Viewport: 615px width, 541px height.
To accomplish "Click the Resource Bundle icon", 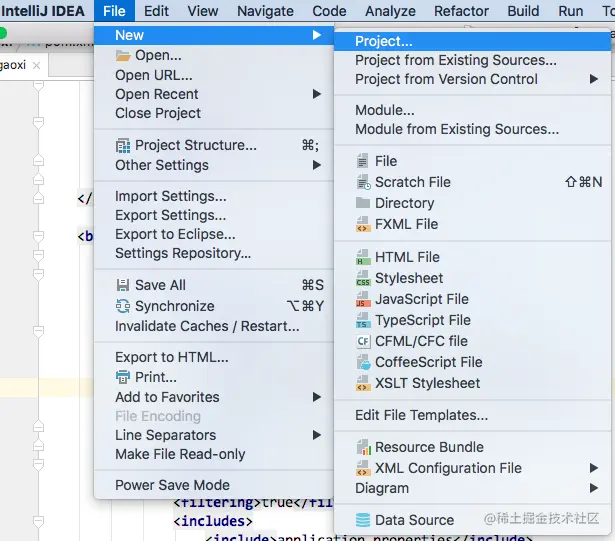I will coord(364,447).
